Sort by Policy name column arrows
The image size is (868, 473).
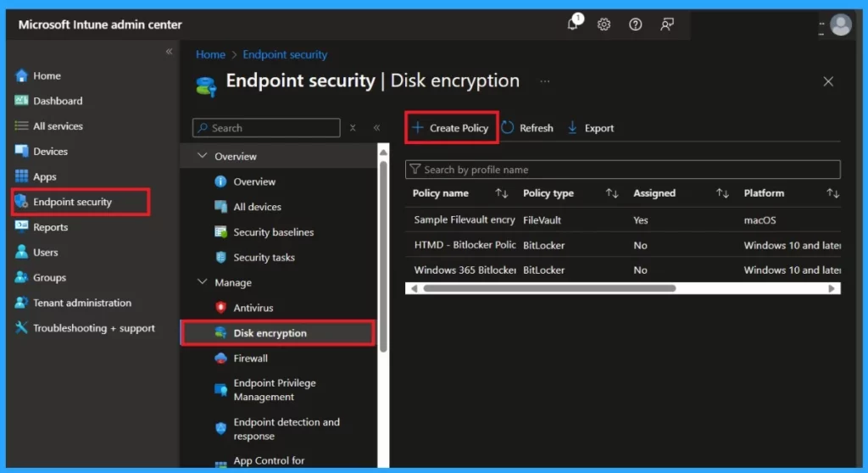click(502, 192)
